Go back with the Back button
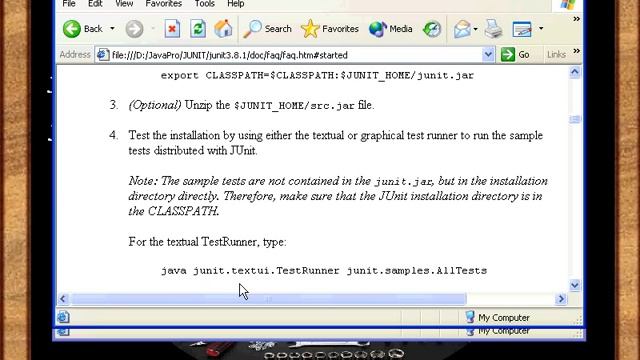640x360 pixels. coord(83,29)
